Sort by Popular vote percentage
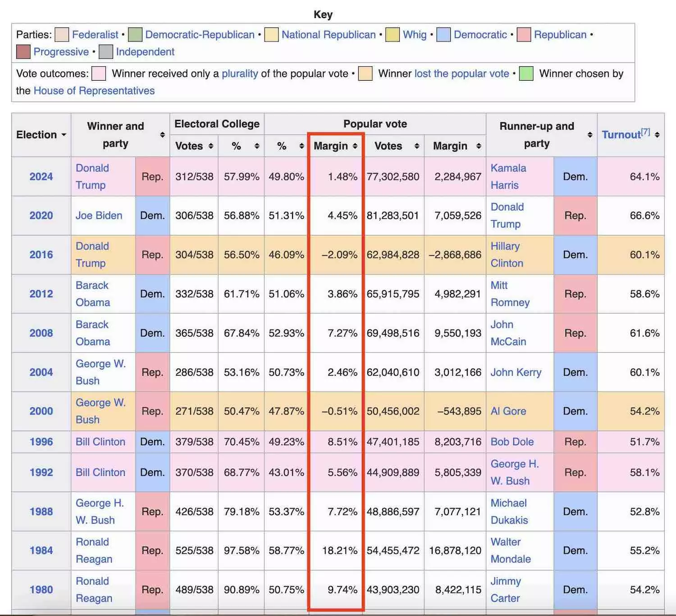This screenshot has width=676, height=616. click(301, 146)
